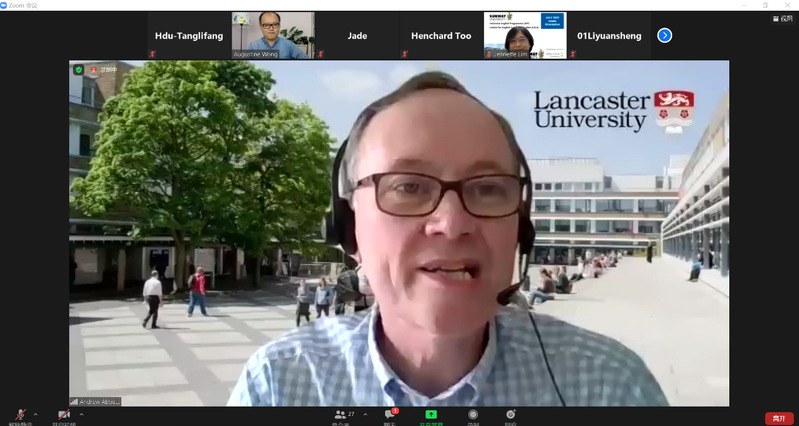The width and height of the screenshot is (799, 426).
Task: Click muted mic icon on Jade tile
Action: coord(320,54)
